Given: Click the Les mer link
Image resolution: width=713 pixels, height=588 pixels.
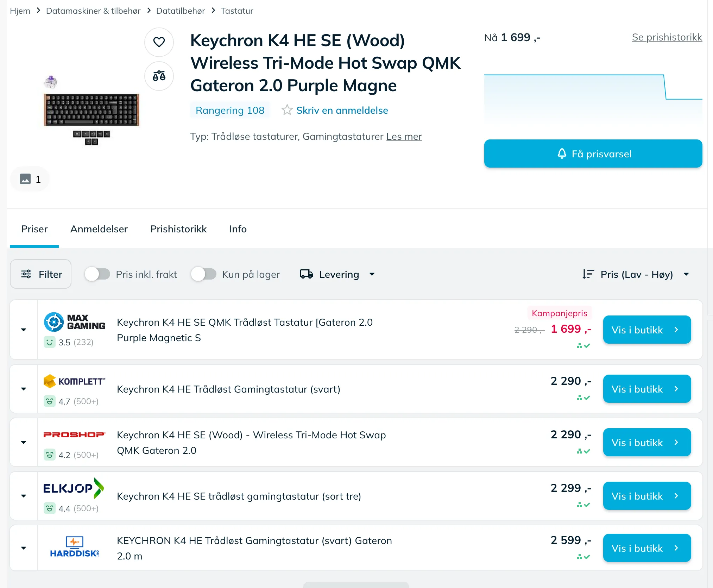Looking at the screenshot, I should pos(404,136).
